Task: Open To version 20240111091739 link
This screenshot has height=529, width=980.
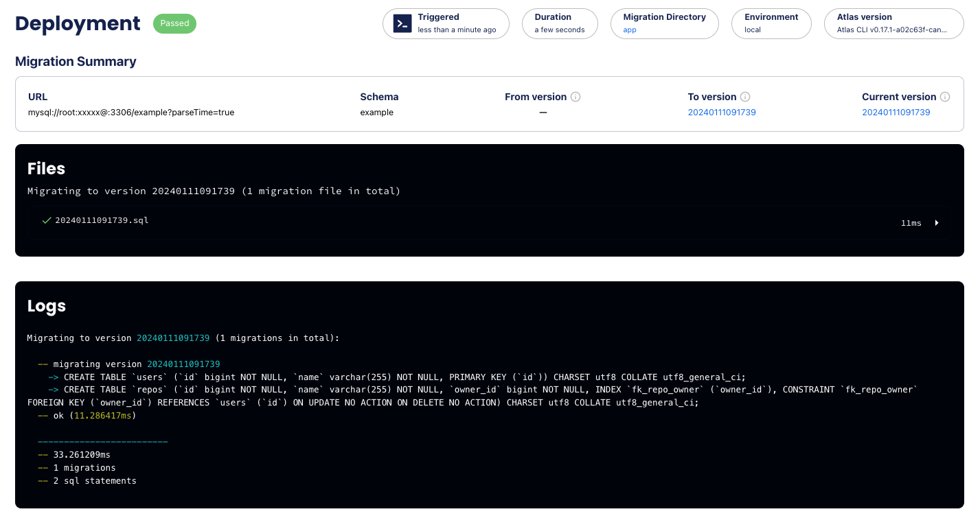Action: pyautogui.click(x=722, y=113)
